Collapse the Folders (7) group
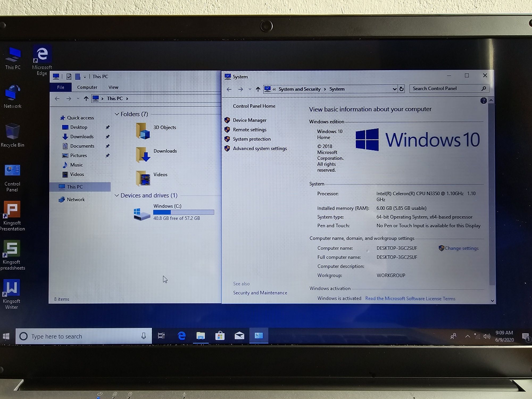The width and height of the screenshot is (532, 399). click(117, 114)
